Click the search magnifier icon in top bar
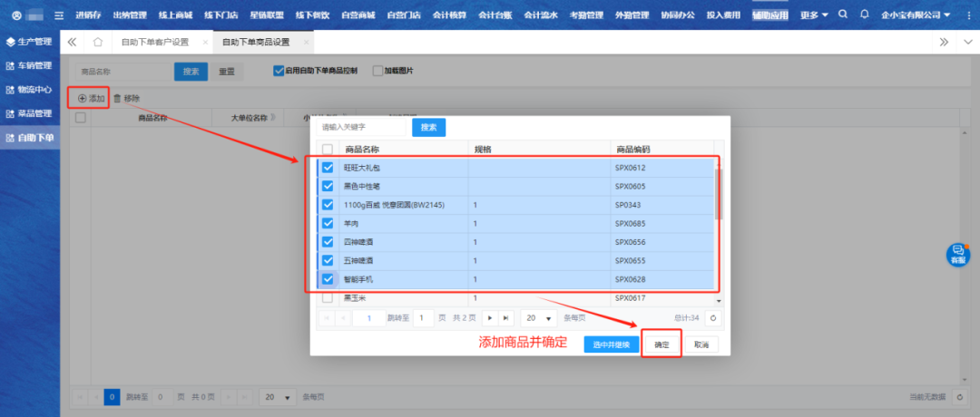 pyautogui.click(x=844, y=15)
